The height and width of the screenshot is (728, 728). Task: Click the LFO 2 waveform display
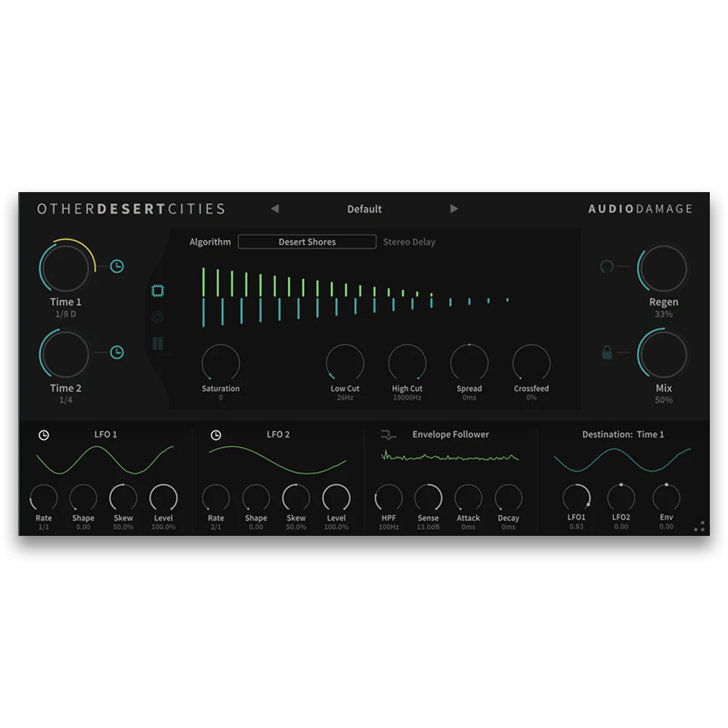click(x=278, y=460)
